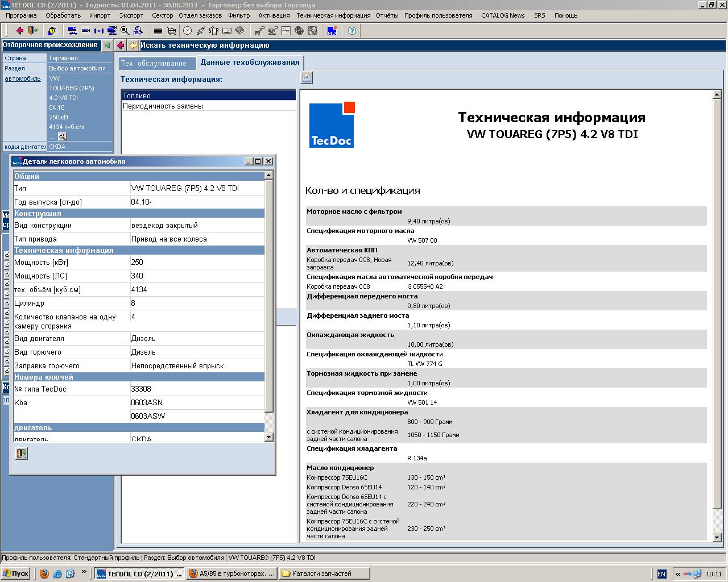Viewport: 728px width, 582px height.
Task: Select Топливо in technical information list
Action: click(x=209, y=95)
